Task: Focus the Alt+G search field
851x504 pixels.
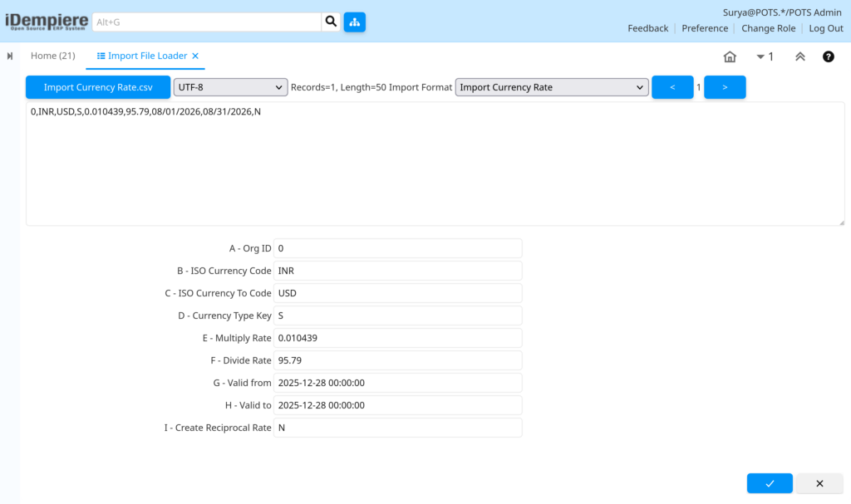Action: (x=207, y=22)
